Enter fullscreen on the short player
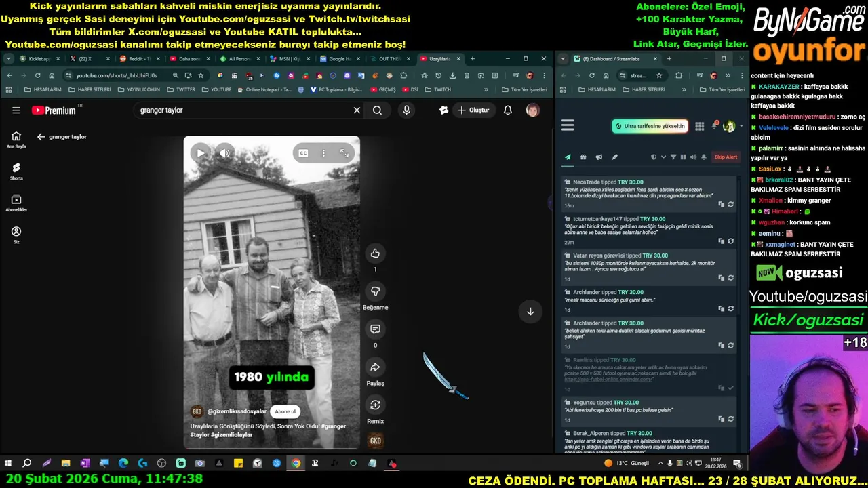868x488 pixels. tap(344, 153)
